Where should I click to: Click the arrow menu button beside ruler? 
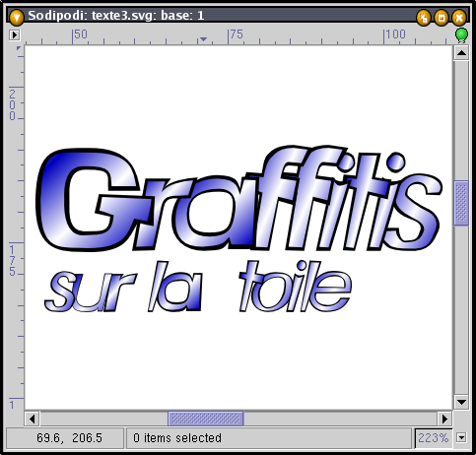click(14, 34)
